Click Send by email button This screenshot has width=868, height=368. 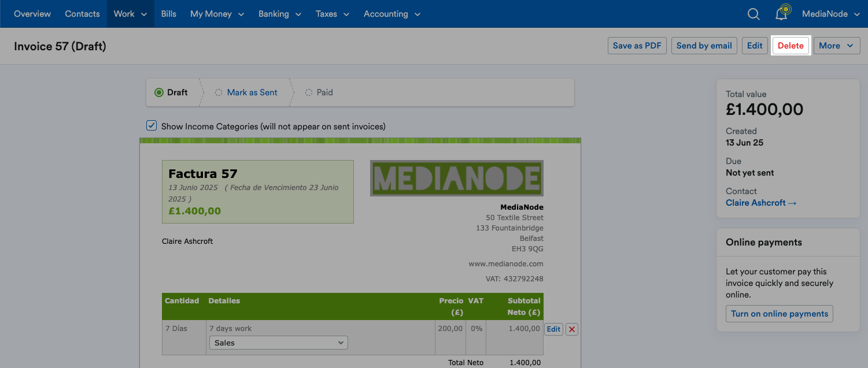click(x=704, y=46)
